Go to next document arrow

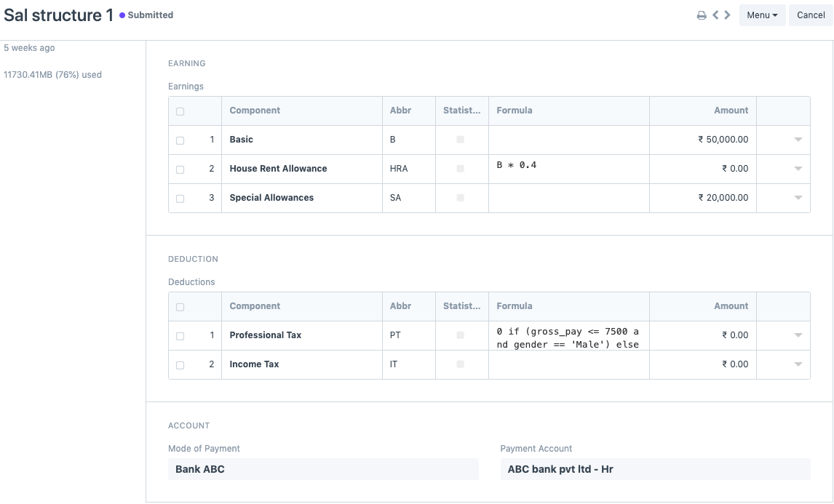pos(727,15)
